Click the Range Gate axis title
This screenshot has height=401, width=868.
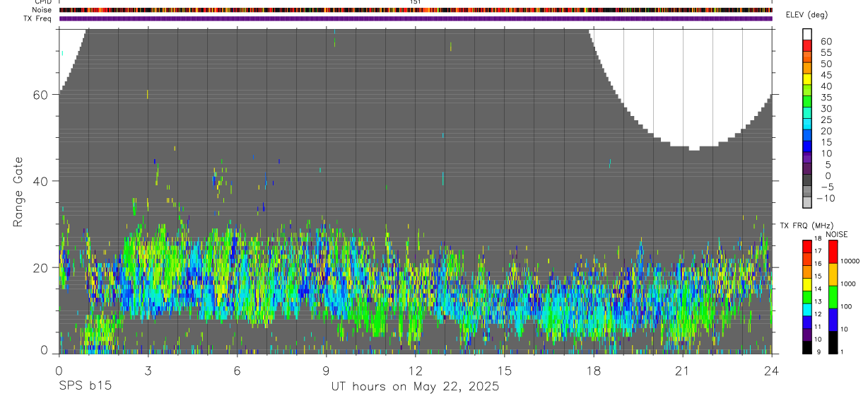[x=19, y=192]
